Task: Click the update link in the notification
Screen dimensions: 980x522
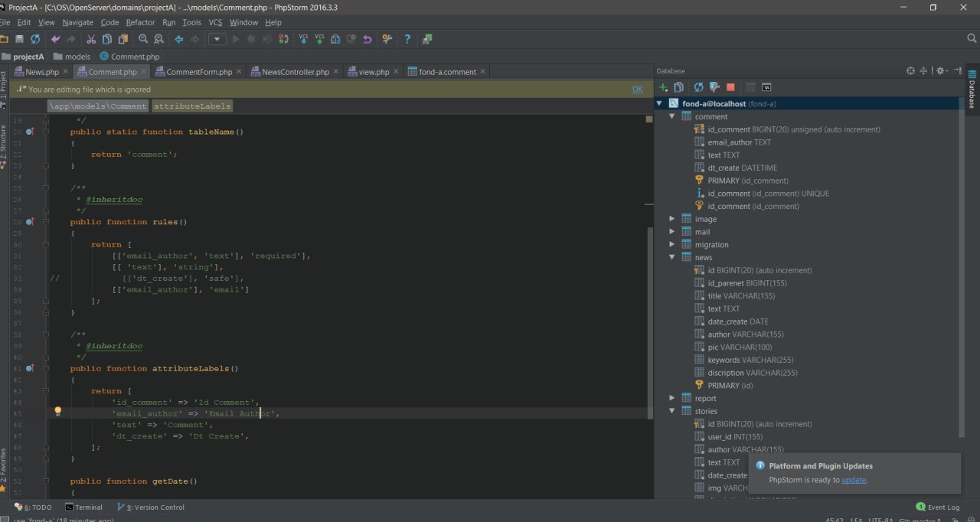Action: (x=854, y=480)
